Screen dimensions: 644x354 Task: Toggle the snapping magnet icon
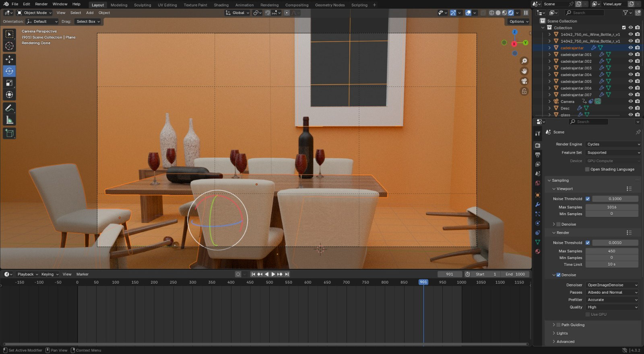[268, 13]
